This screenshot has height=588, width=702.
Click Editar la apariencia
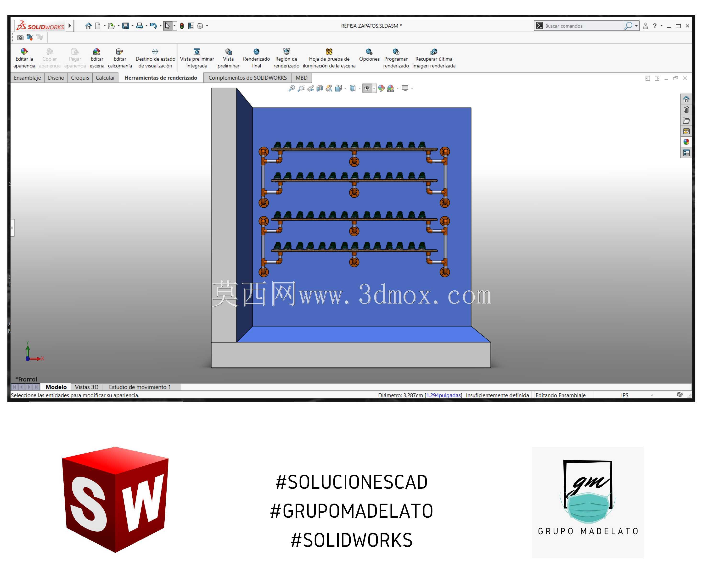pyautogui.click(x=24, y=58)
